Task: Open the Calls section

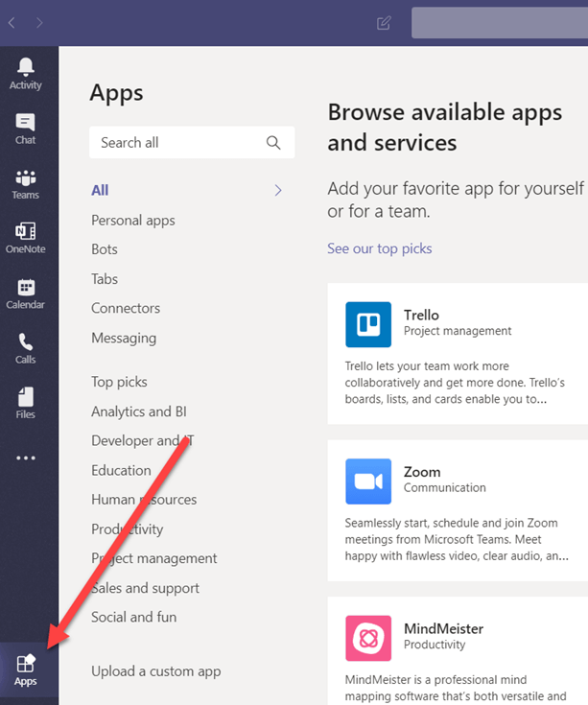Action: point(26,348)
